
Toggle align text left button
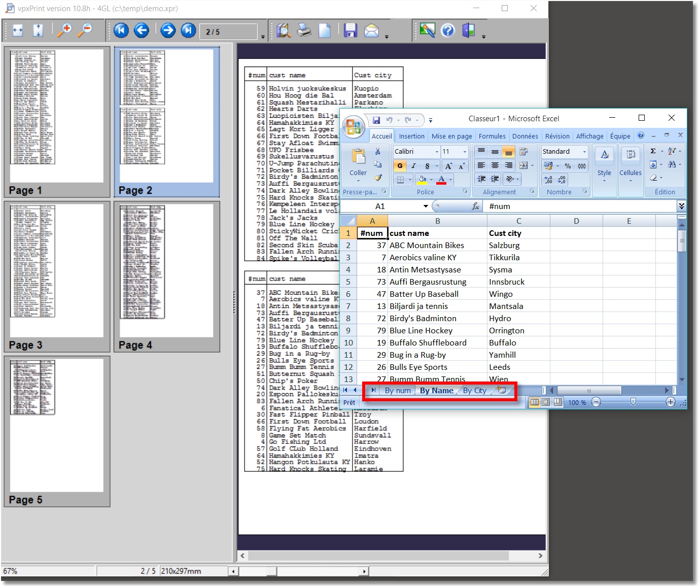tap(481, 165)
